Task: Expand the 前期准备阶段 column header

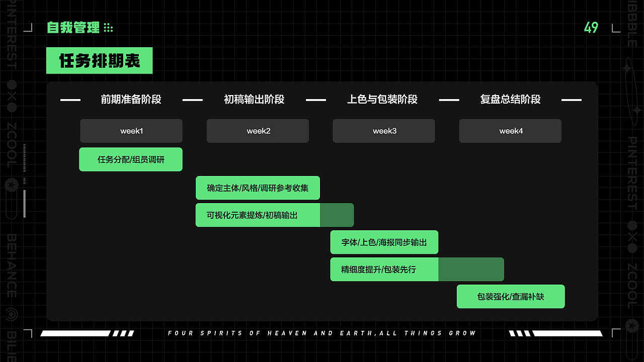Action: [x=130, y=100]
